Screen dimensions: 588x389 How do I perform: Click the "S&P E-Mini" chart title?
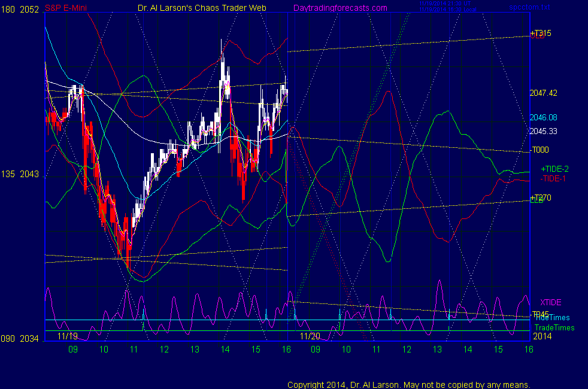point(66,8)
